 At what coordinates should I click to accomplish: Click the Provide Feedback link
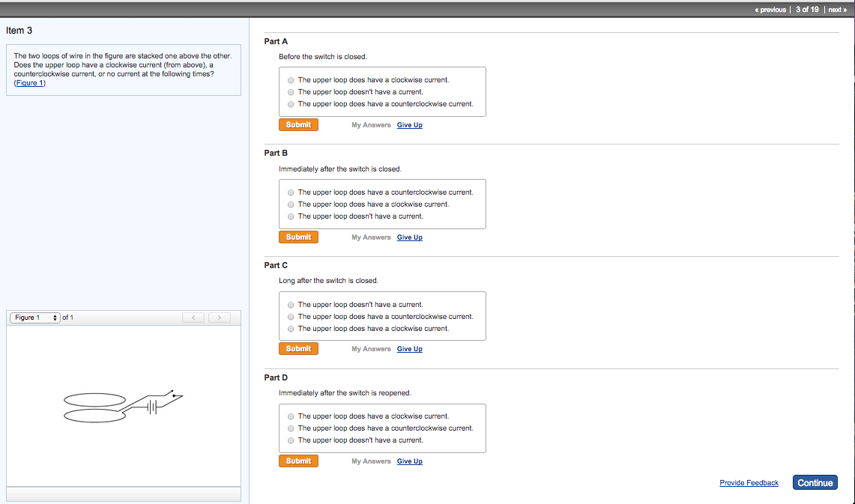(749, 483)
